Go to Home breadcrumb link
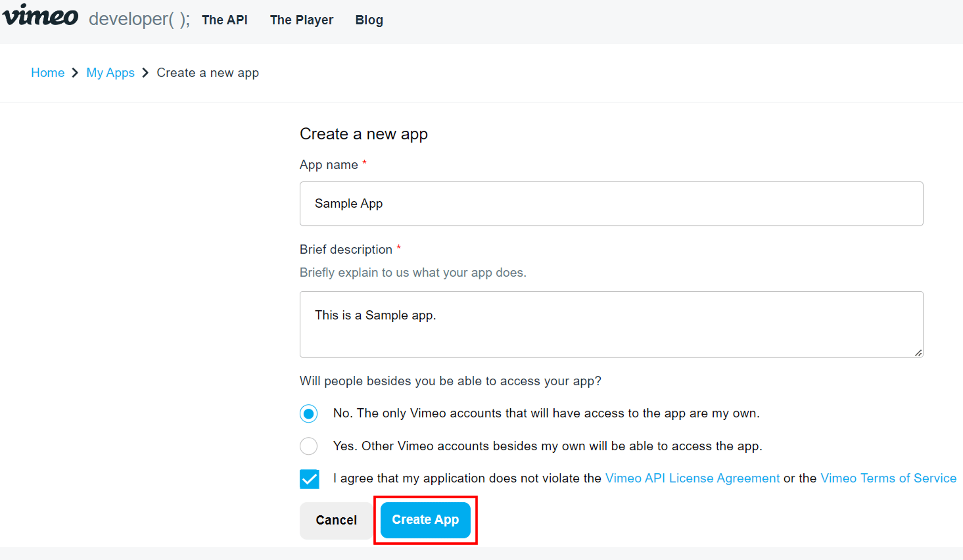The width and height of the screenshot is (963, 560). point(48,73)
